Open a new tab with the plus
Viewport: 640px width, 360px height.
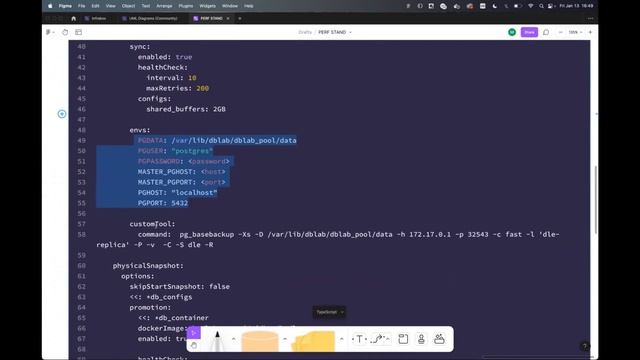pyautogui.click(x=240, y=18)
